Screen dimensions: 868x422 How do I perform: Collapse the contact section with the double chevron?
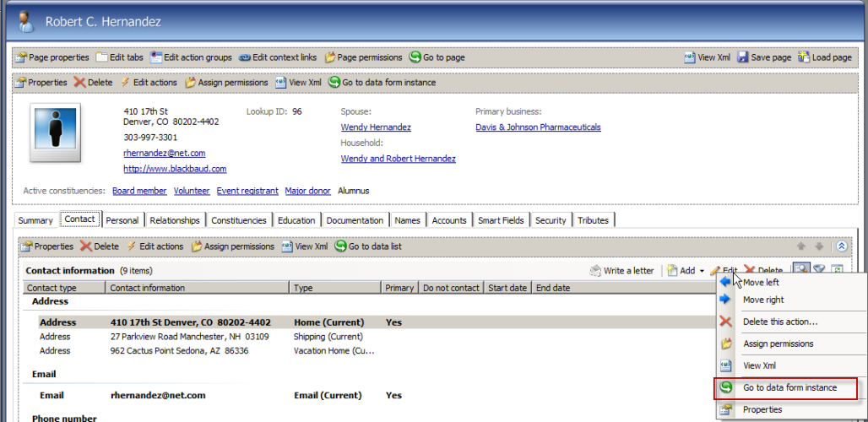[841, 246]
